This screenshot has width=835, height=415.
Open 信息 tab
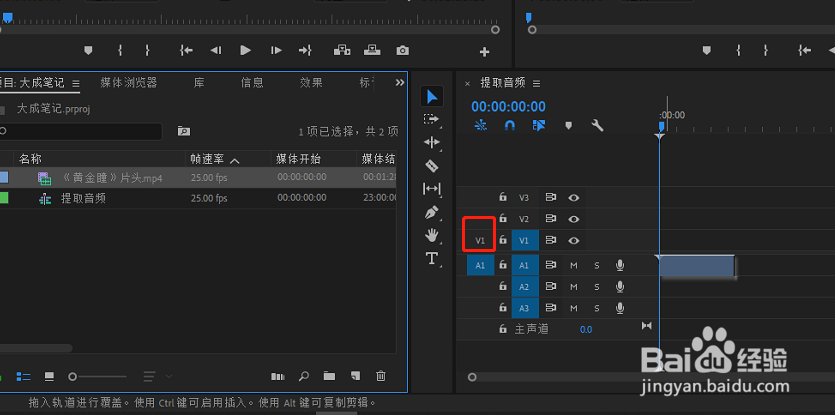pos(252,83)
